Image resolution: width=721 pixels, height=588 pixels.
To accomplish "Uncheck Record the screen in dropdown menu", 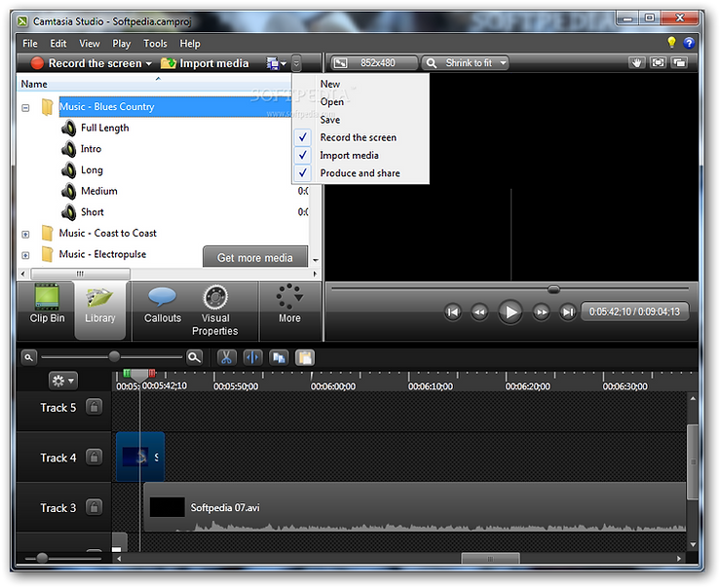I will [x=303, y=137].
